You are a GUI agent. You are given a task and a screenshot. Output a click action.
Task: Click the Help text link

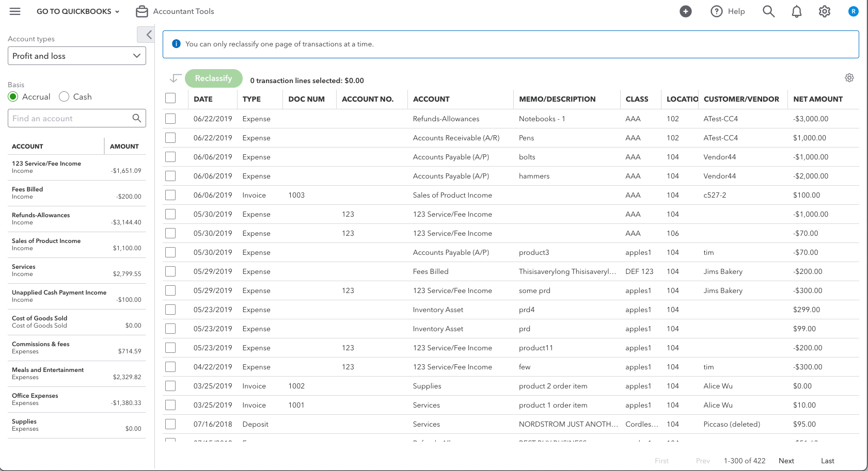(x=736, y=11)
